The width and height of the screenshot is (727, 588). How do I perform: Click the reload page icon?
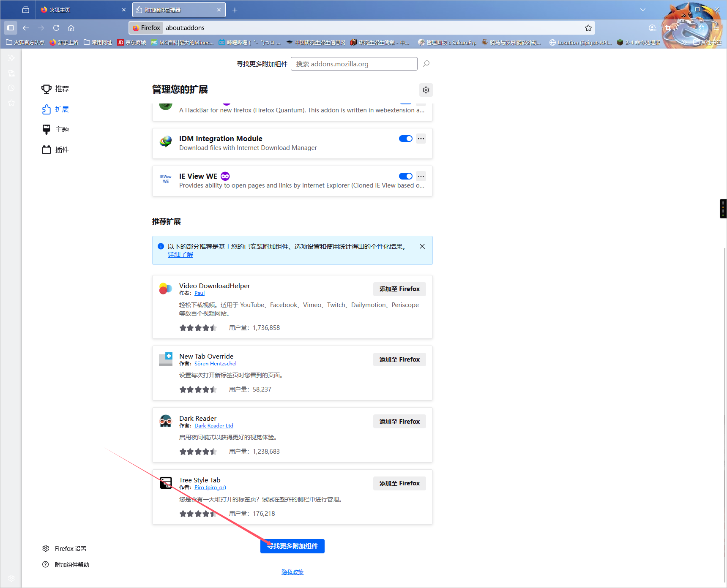56,28
